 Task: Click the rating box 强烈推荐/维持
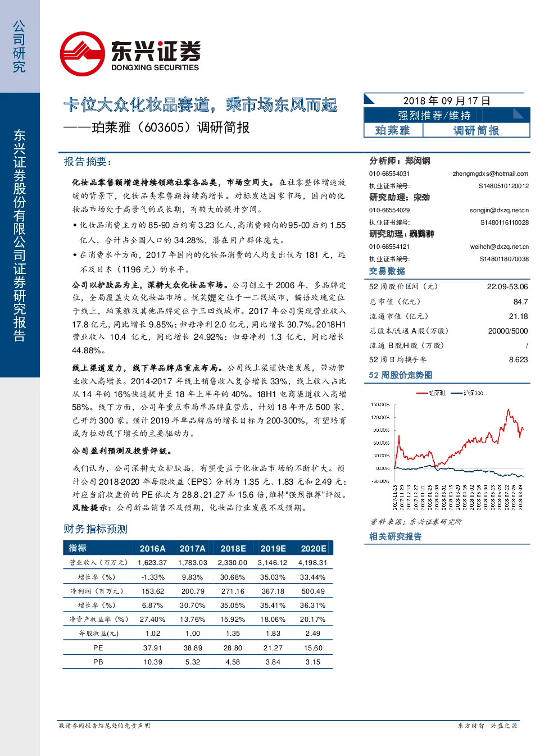434,115
